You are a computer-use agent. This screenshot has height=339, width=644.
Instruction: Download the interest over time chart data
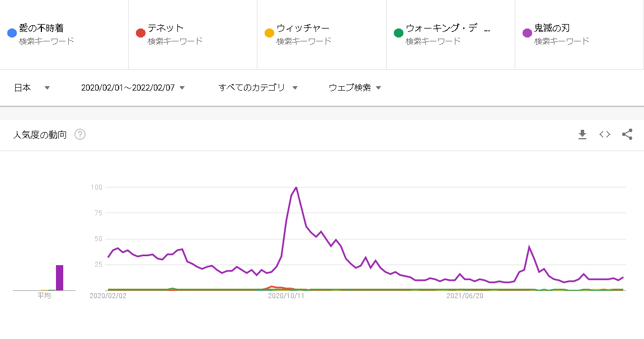pyautogui.click(x=582, y=134)
